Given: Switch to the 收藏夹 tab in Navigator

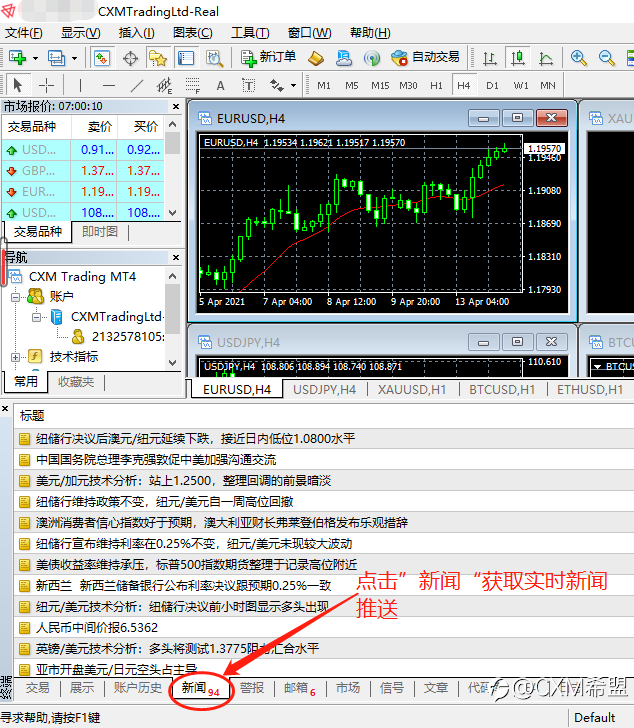Looking at the screenshot, I should (x=76, y=382).
